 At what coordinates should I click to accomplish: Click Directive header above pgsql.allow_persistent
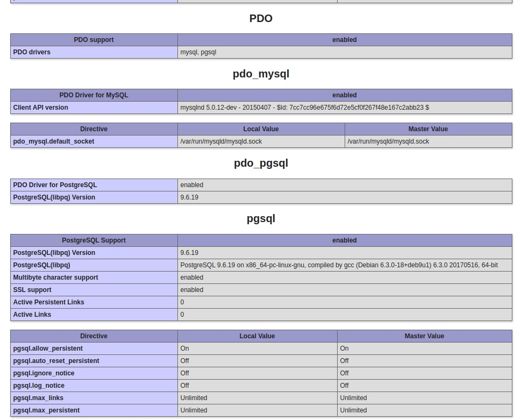[x=94, y=336]
